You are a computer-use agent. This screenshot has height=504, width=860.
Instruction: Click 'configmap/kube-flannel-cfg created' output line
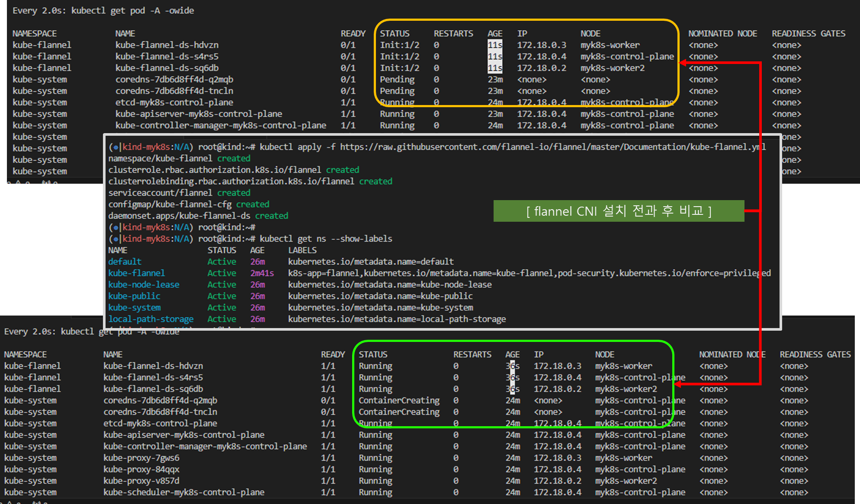[189, 204]
